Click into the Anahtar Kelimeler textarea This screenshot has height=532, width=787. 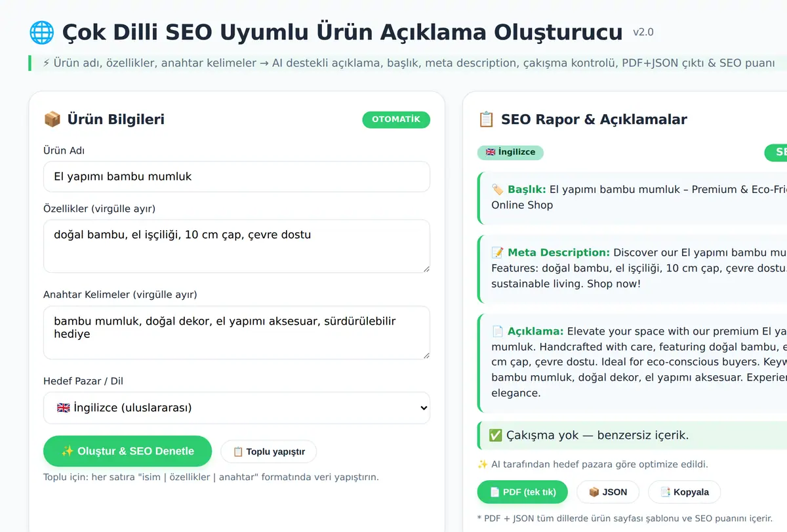pyautogui.click(x=237, y=333)
